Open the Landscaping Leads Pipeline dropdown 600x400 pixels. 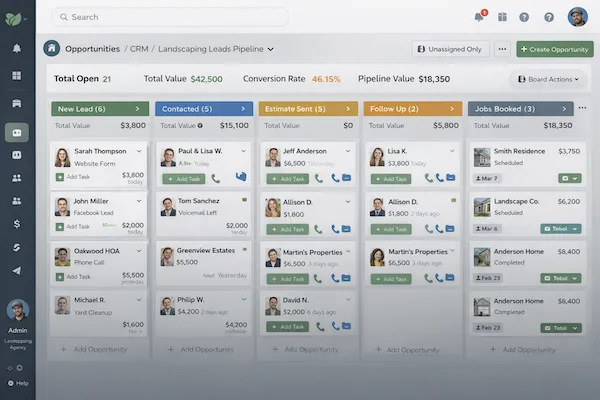271,49
